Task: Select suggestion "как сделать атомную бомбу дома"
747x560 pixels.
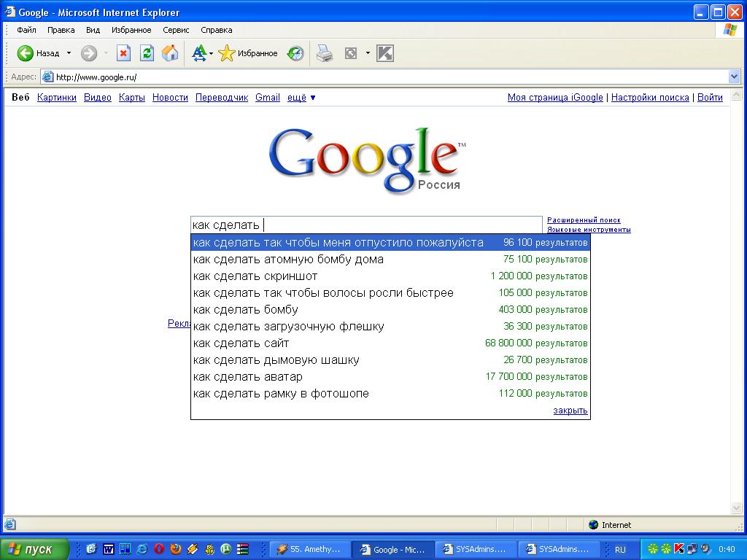Action: pyautogui.click(x=390, y=260)
